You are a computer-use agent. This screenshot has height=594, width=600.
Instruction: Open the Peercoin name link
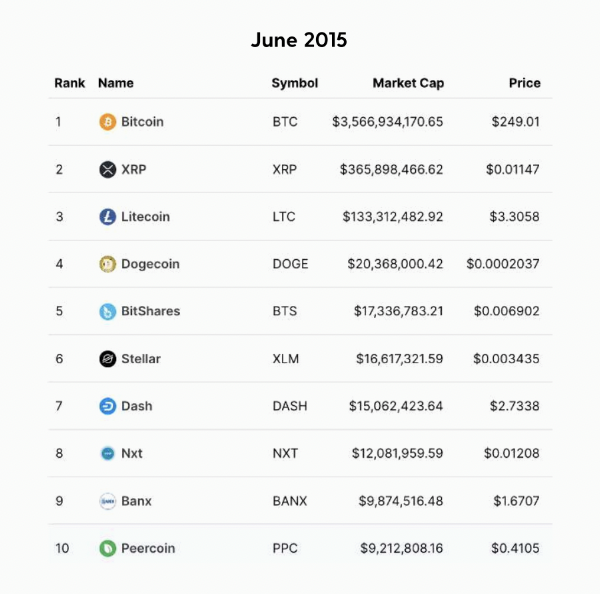point(148,548)
